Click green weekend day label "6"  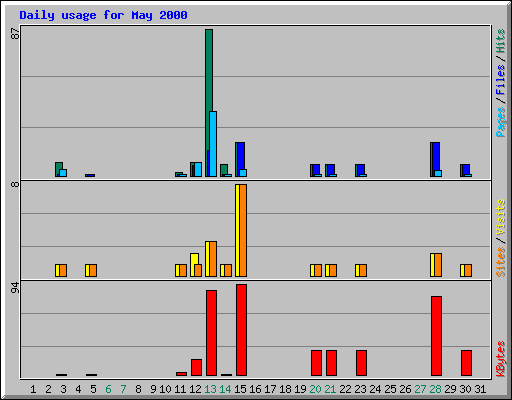pos(108,389)
